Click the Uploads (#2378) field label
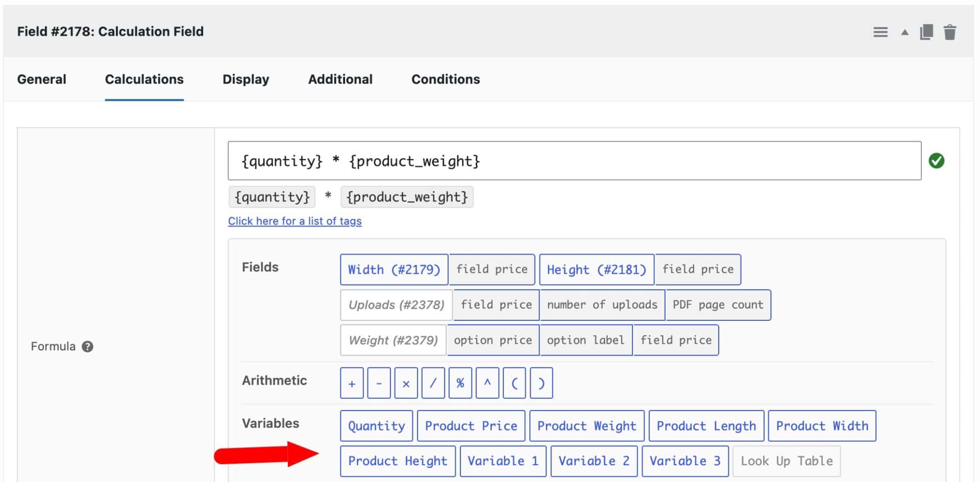This screenshot has height=482, width=980. 396,305
